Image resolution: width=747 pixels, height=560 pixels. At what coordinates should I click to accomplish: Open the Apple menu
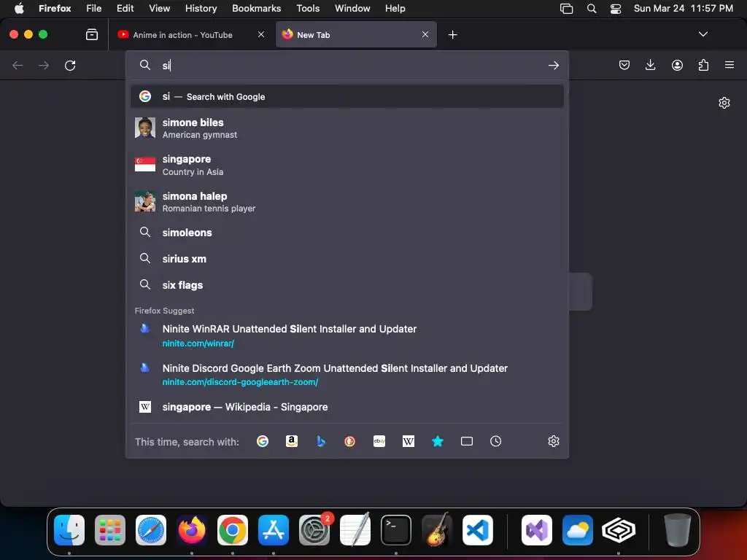tap(19, 8)
